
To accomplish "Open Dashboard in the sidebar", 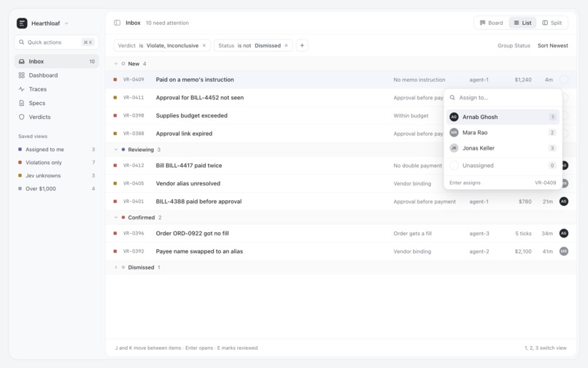I will click(57, 75).
